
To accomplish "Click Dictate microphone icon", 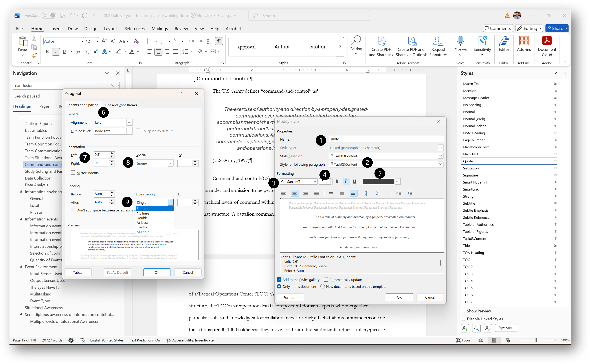I will (x=460, y=41).
